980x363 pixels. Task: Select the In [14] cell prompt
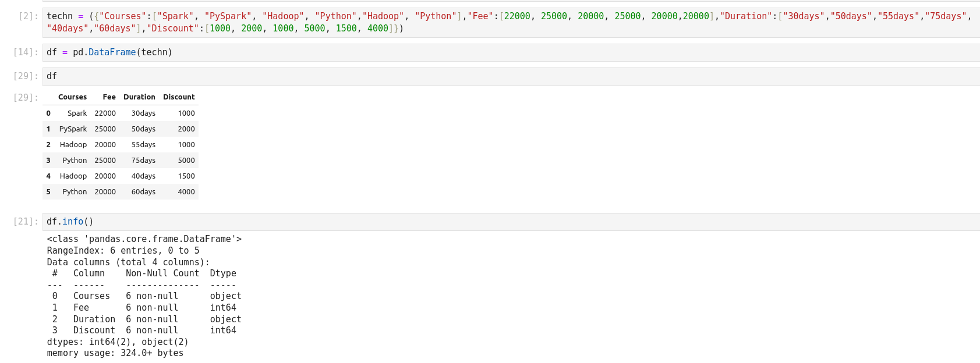[x=26, y=52]
